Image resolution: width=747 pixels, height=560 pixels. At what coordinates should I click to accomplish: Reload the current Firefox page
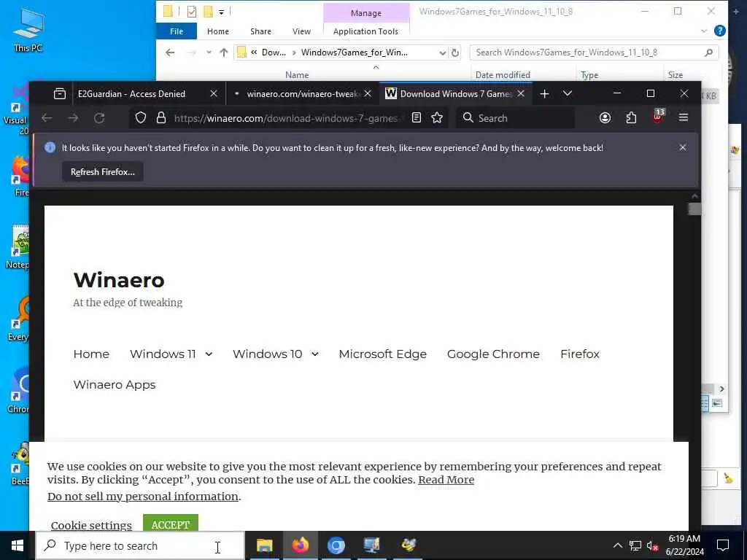pyautogui.click(x=99, y=118)
